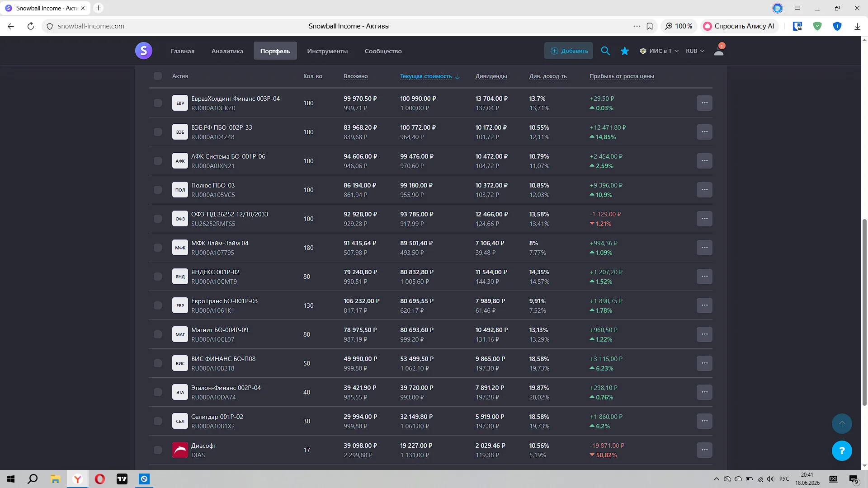Check the Полюс ПБО-03 row checkbox

point(157,190)
